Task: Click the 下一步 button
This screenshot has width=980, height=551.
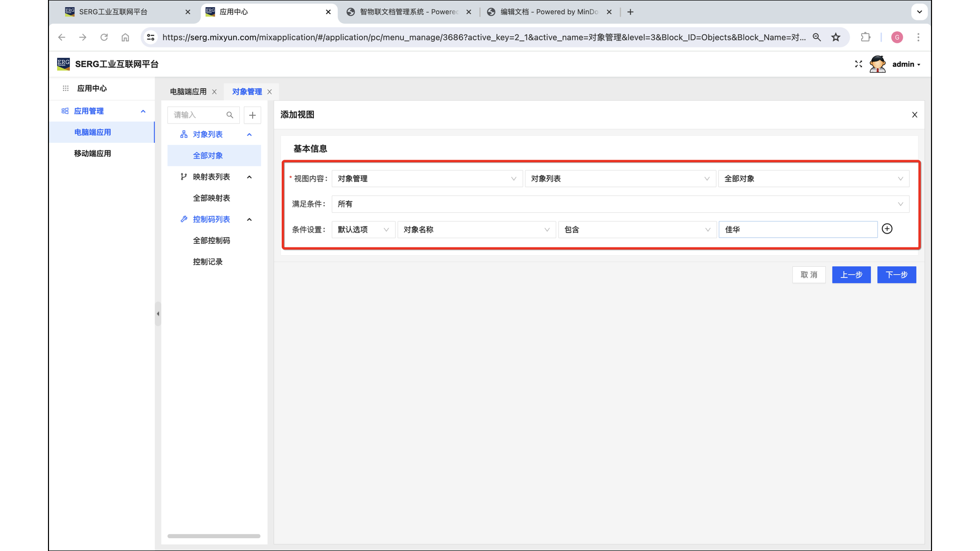Action: tap(896, 275)
